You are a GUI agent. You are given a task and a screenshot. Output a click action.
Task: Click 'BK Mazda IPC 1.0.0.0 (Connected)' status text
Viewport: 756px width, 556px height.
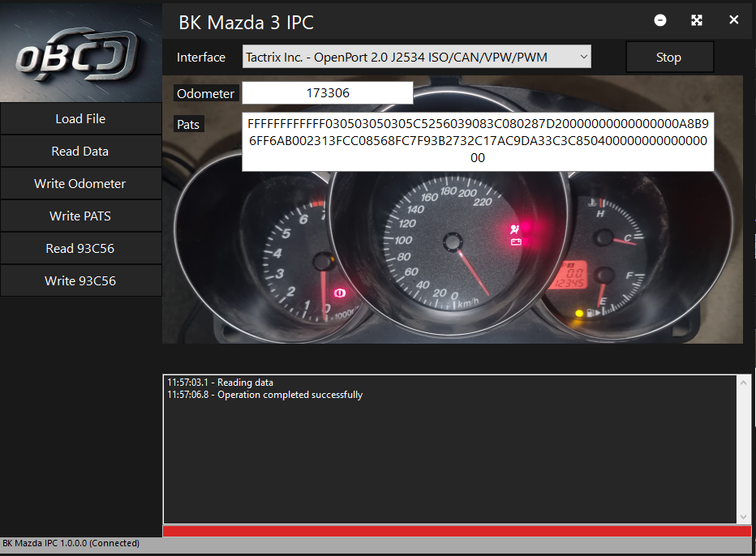pyautogui.click(x=71, y=543)
